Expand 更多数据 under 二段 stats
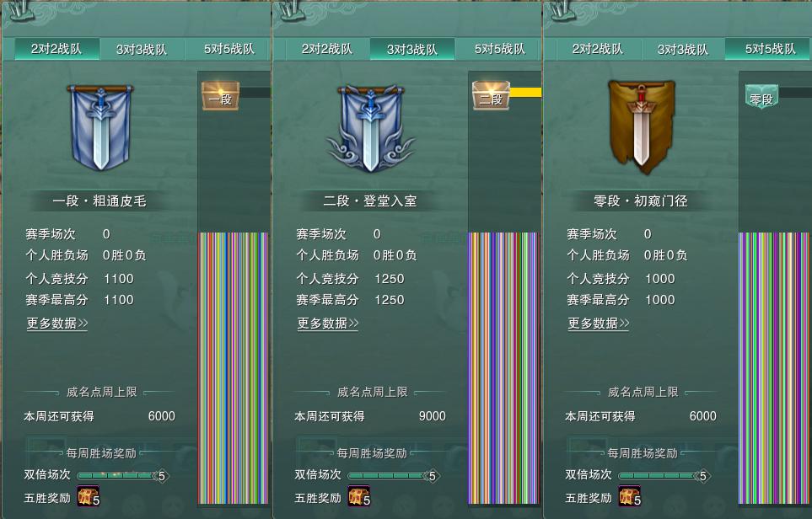 pos(328,324)
